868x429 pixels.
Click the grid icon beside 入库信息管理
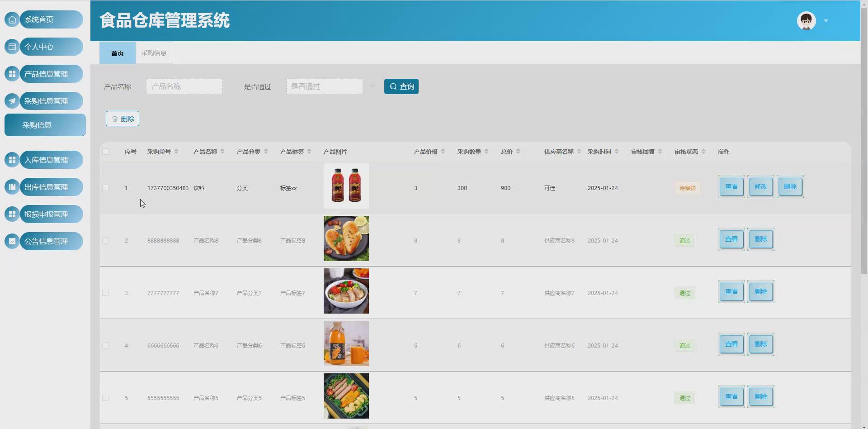point(12,160)
